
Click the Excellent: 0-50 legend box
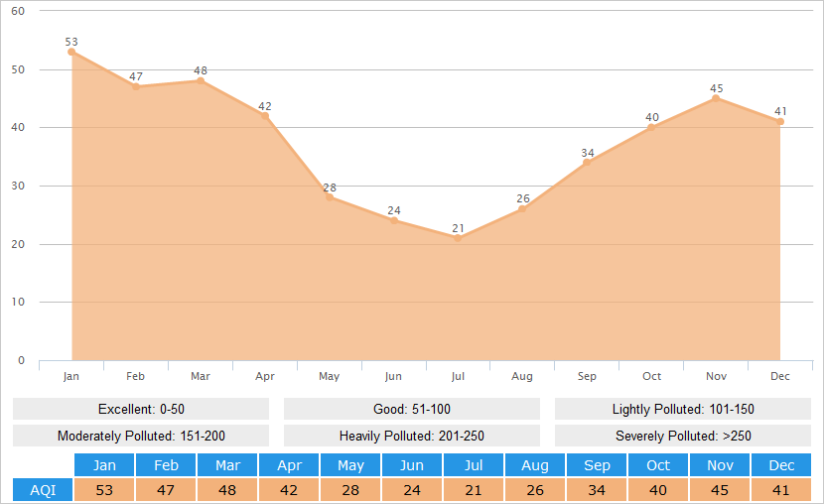[141, 410]
